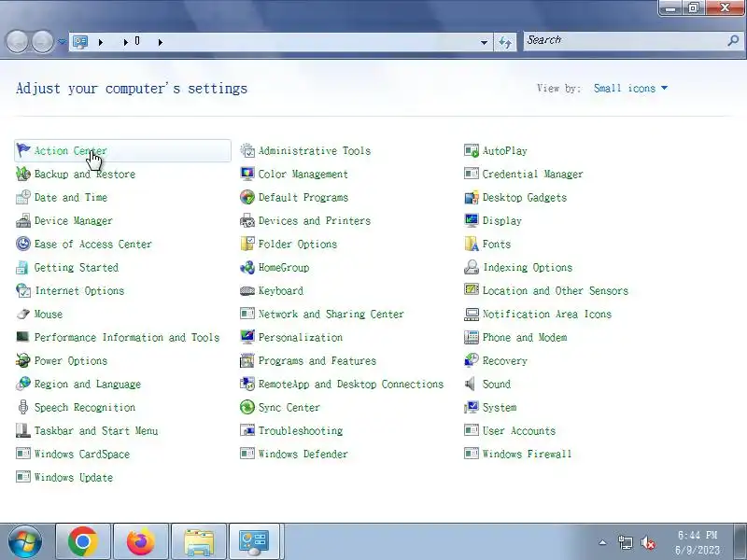Open the Windows Start button
The image size is (747, 560).
[25, 542]
